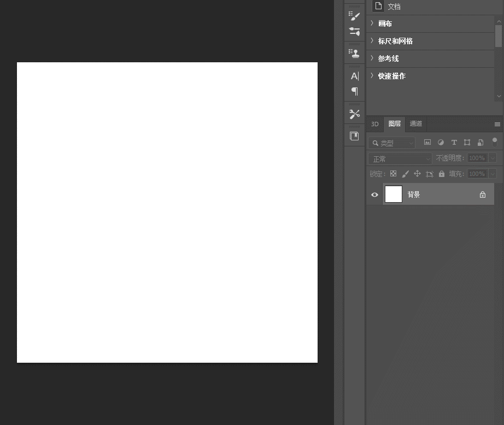Viewport: 504px width, 425px height.
Task: Open the 不透明度 opacity slider arrow
Action: 493,158
